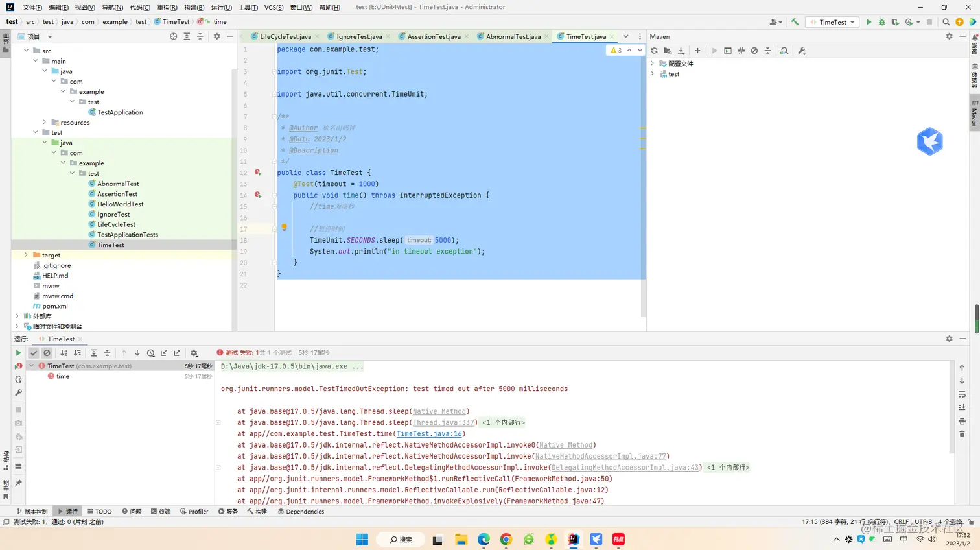Toggle soft-wrap in console output

(x=962, y=394)
